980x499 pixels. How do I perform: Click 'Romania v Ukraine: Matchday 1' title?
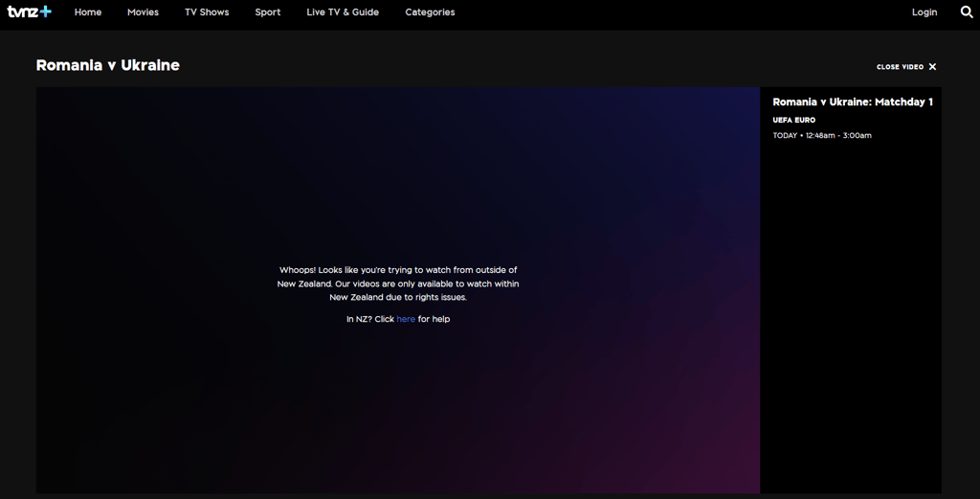tap(853, 102)
